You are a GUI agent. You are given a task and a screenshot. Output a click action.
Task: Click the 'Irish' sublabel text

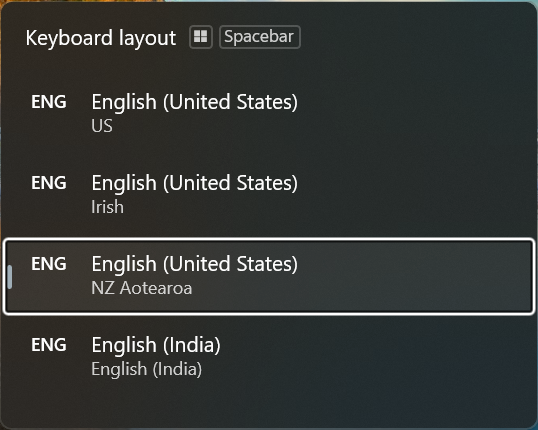click(107, 207)
